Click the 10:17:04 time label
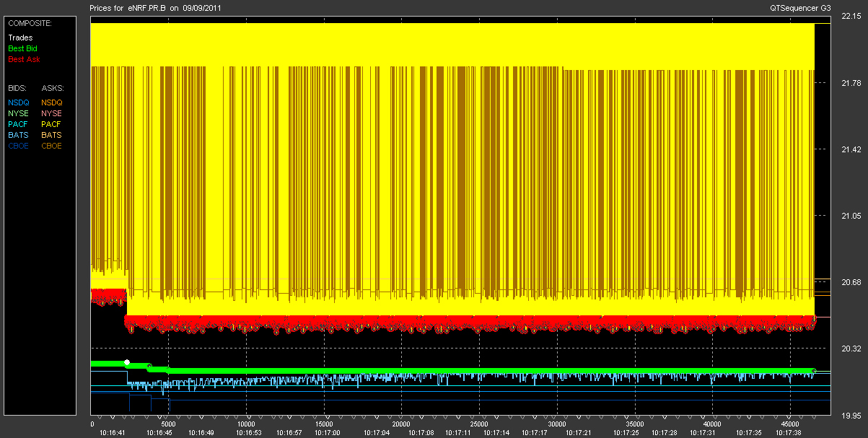Screen dimensions: 868x438 (376, 433)
